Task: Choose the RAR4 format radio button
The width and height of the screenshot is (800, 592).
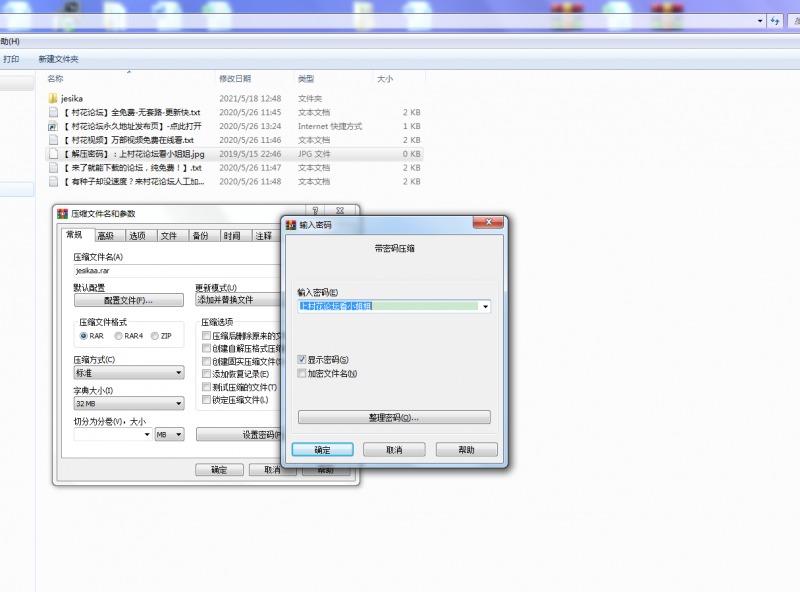Action: [x=119, y=336]
